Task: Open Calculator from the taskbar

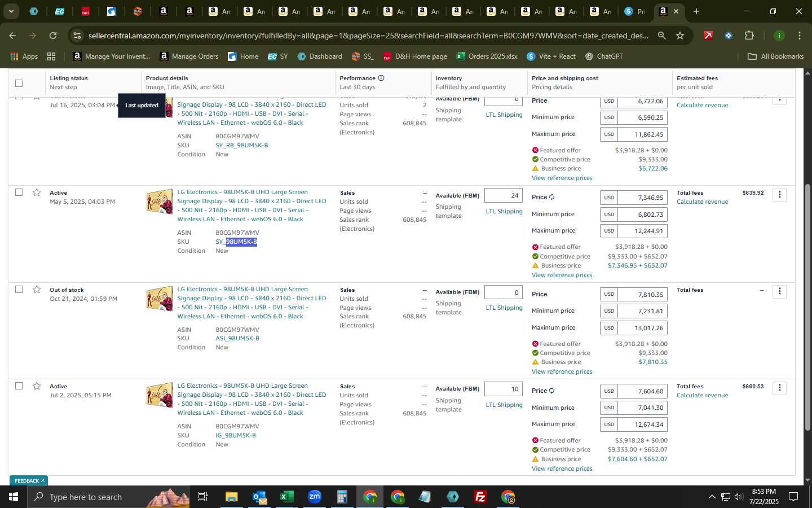Action: pos(342,497)
